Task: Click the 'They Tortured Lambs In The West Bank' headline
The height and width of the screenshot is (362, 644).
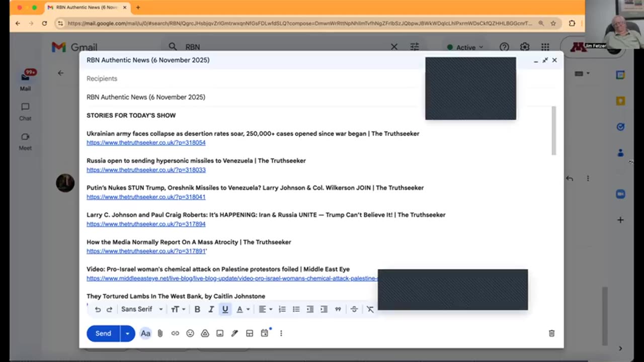Action: point(176,296)
